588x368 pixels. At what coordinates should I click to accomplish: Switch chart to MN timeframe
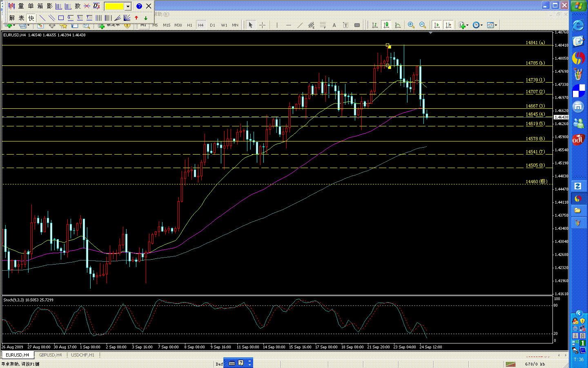point(235,25)
